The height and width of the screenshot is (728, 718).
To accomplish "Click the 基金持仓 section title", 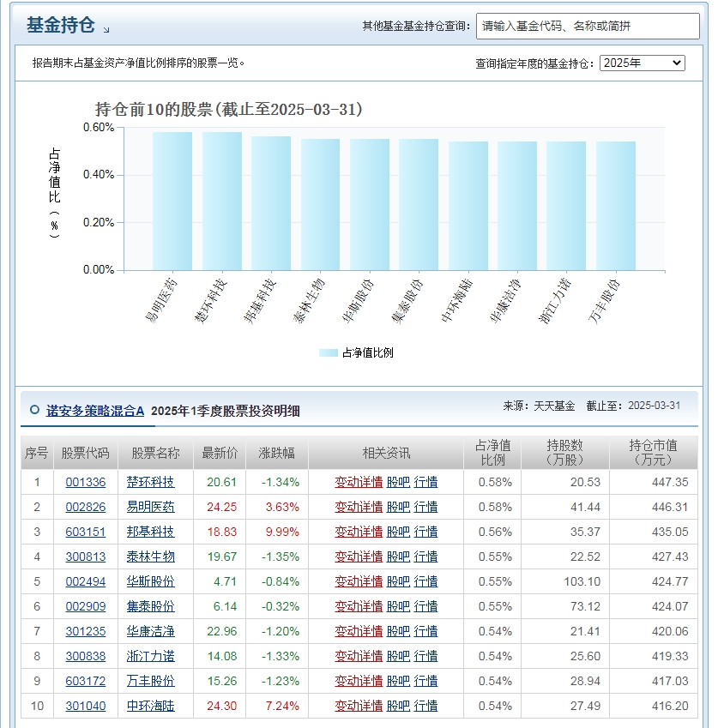I will [x=60, y=25].
